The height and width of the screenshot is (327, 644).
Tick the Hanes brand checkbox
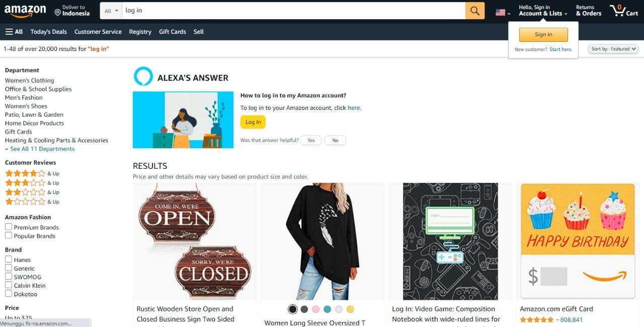pos(9,259)
